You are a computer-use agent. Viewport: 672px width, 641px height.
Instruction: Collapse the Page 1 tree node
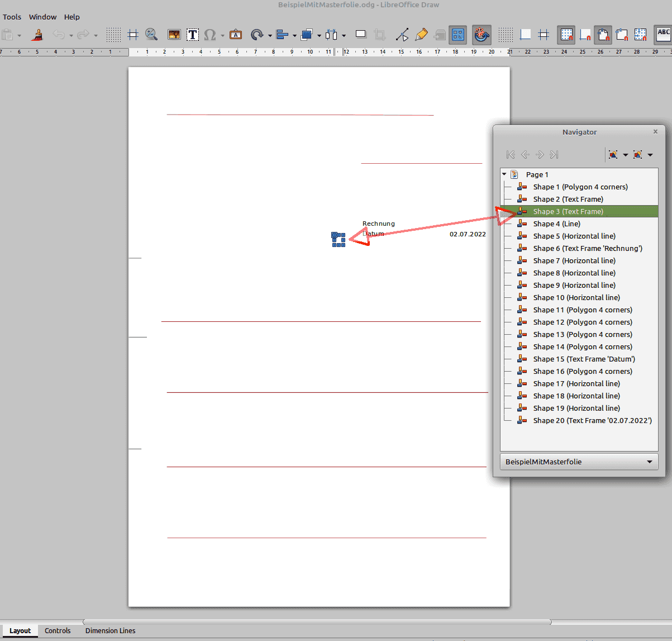tap(504, 174)
